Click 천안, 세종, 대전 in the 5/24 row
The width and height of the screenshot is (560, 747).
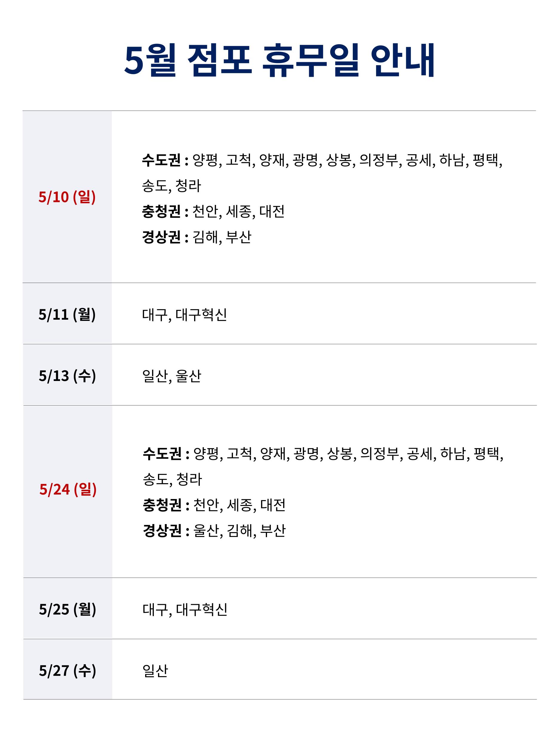click(x=239, y=505)
